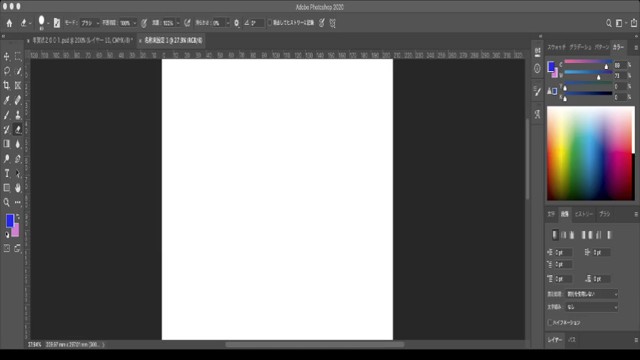Toggle the brush settings panel button
Viewport: 640px width, 360px height.
pos(57,23)
